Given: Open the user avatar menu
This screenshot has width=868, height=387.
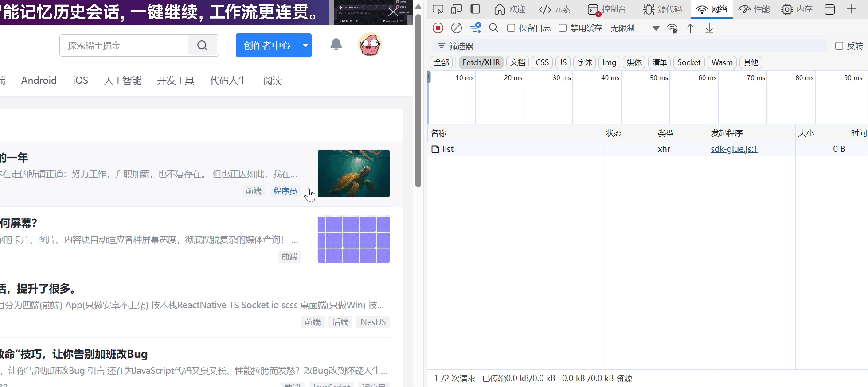Looking at the screenshot, I should point(370,45).
